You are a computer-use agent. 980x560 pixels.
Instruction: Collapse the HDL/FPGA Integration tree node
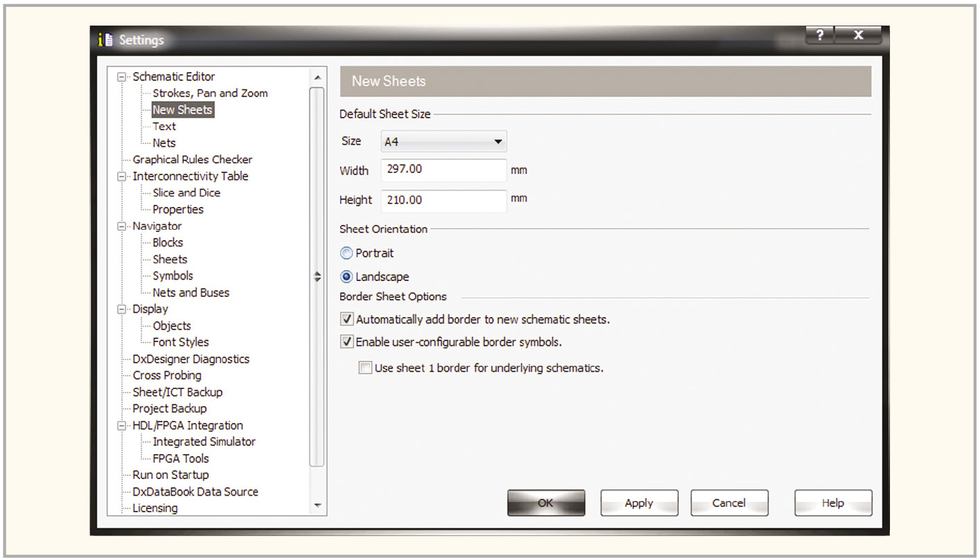click(x=123, y=426)
